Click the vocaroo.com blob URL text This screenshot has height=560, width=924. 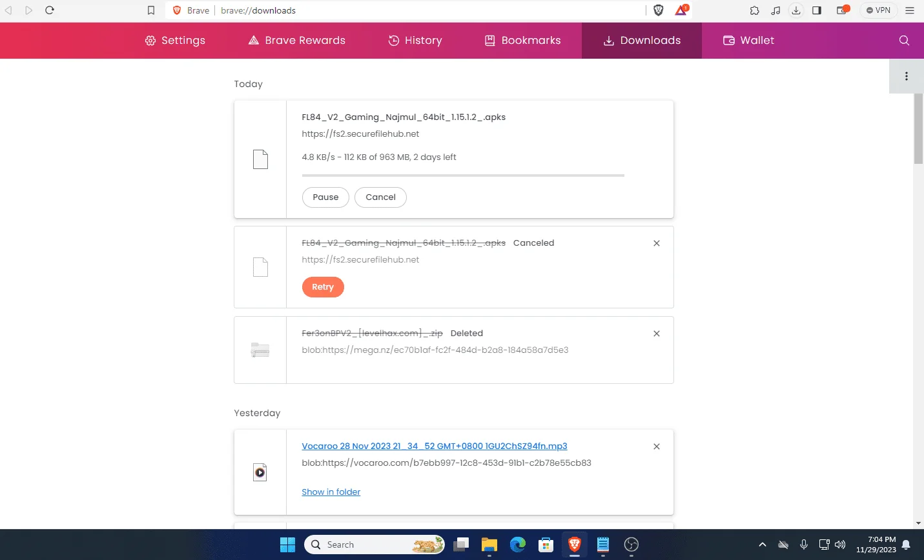click(447, 463)
